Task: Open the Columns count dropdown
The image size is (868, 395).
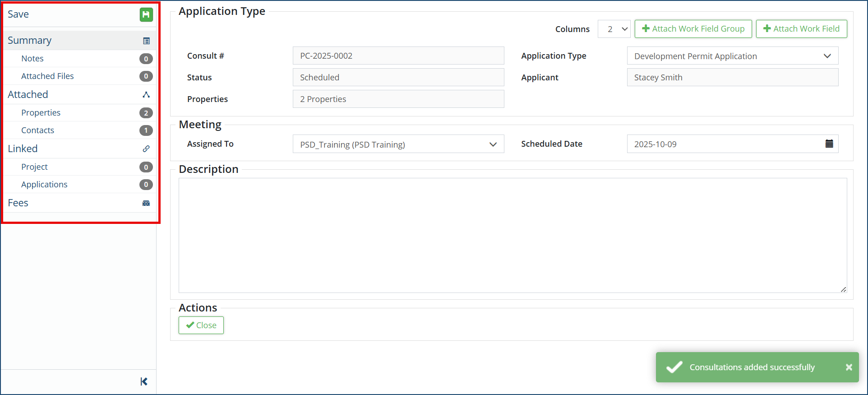Action: tap(614, 29)
